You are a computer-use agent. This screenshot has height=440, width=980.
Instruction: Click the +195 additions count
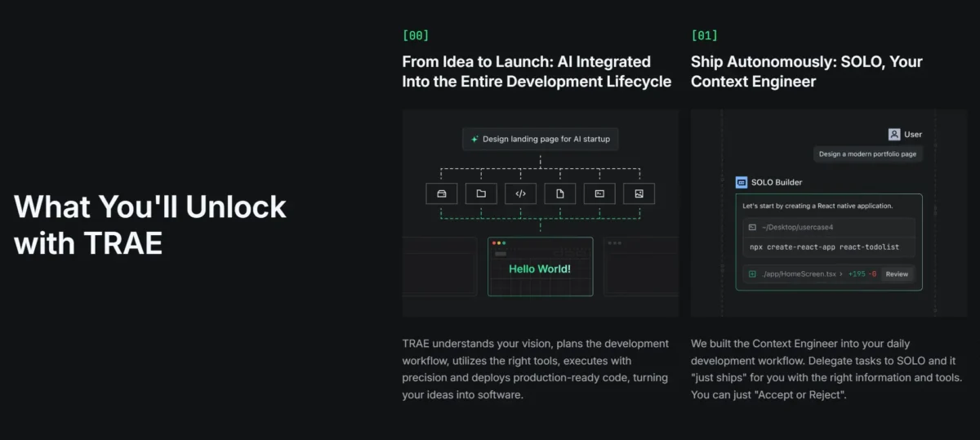pos(857,274)
